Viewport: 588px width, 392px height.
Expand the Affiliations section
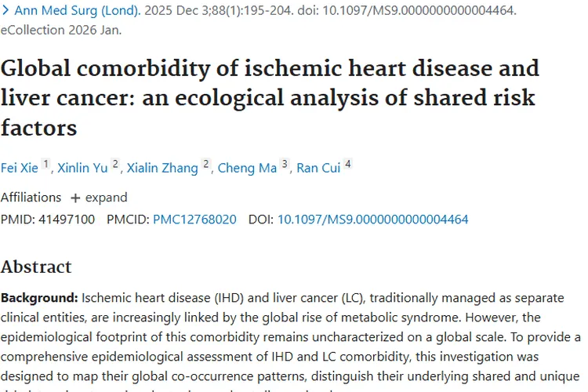(x=99, y=198)
